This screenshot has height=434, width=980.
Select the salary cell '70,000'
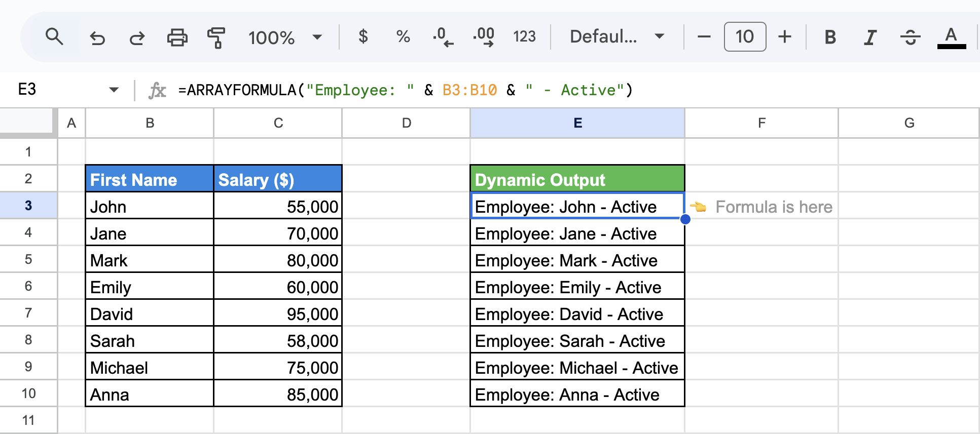(278, 232)
